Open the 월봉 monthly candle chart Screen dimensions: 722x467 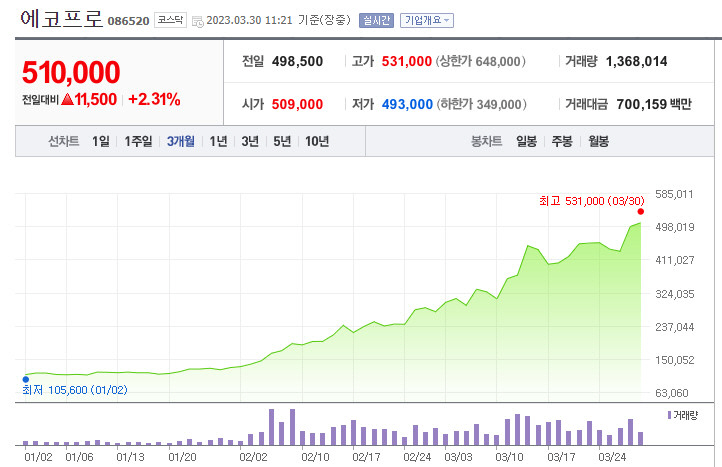pos(598,141)
